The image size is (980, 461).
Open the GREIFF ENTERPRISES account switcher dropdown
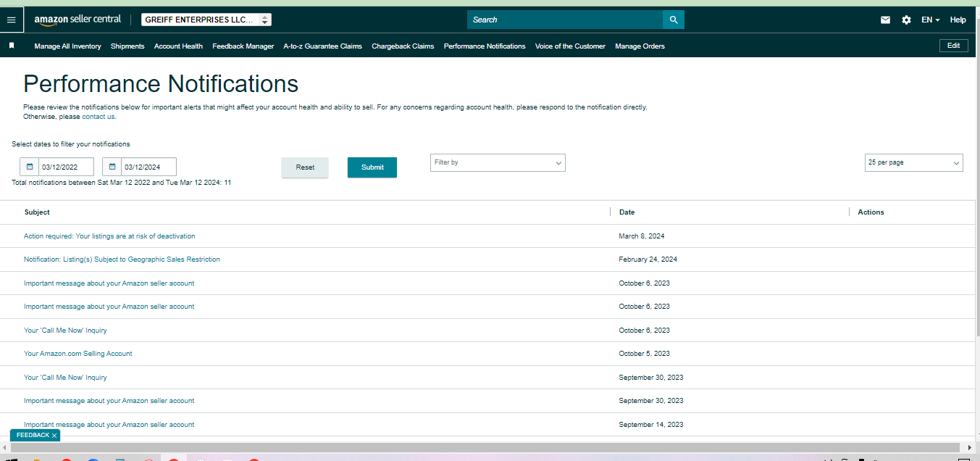click(206, 20)
